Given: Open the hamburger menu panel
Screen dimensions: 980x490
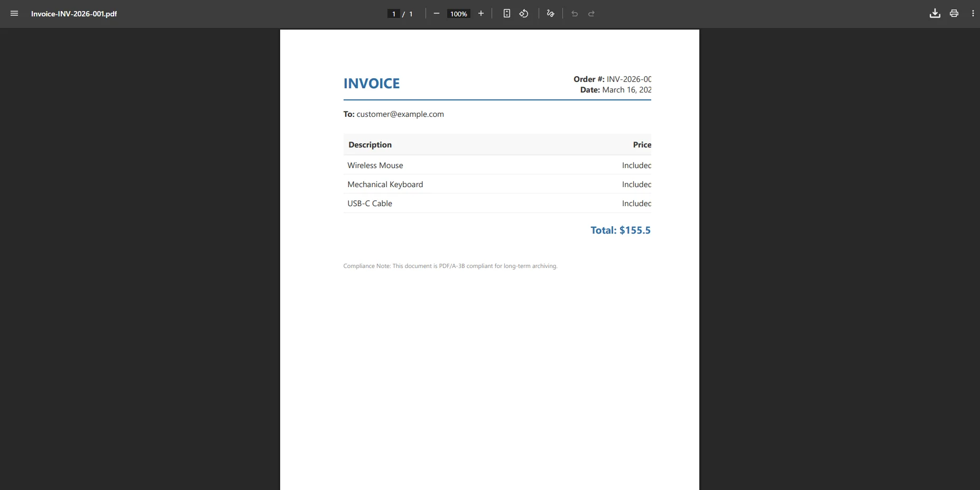Looking at the screenshot, I should click(14, 13).
